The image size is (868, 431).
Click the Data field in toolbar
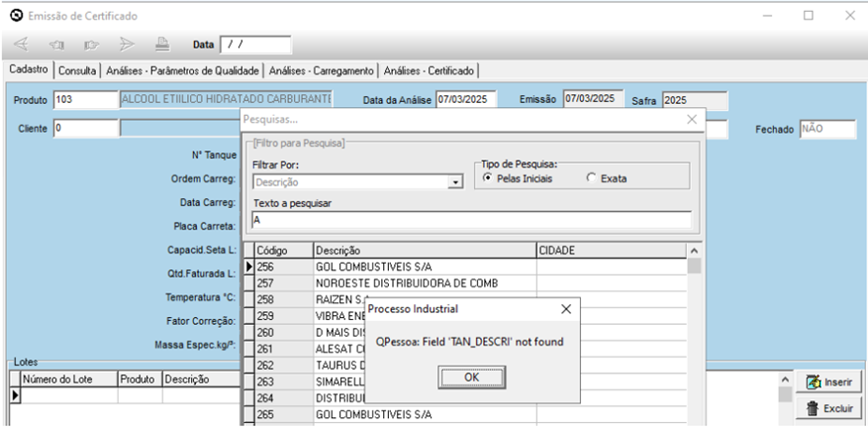[255, 45]
